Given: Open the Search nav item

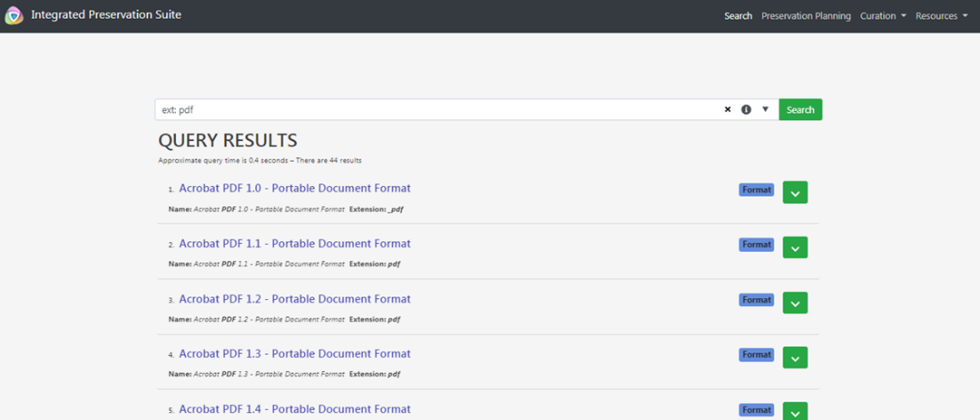Looking at the screenshot, I should 738,16.
